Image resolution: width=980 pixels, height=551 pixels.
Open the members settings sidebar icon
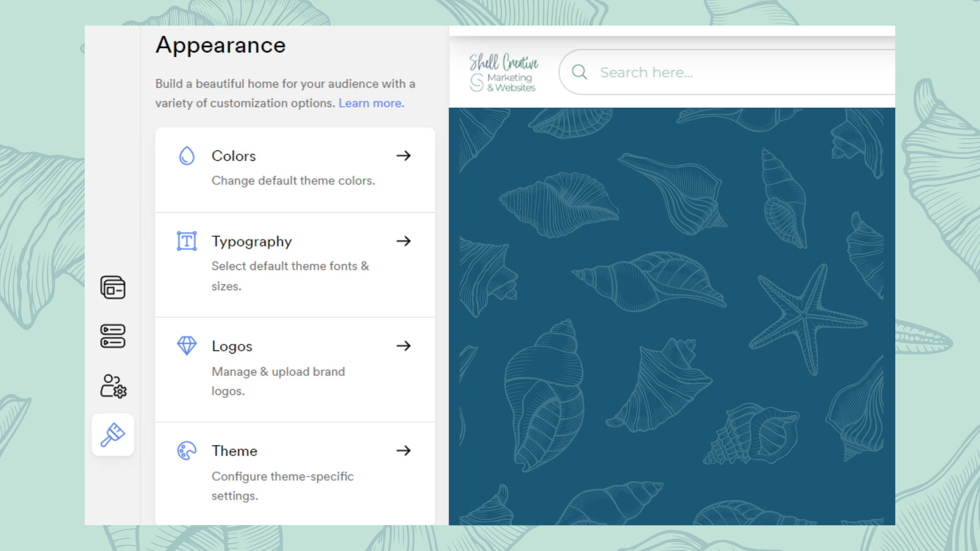pos(113,386)
